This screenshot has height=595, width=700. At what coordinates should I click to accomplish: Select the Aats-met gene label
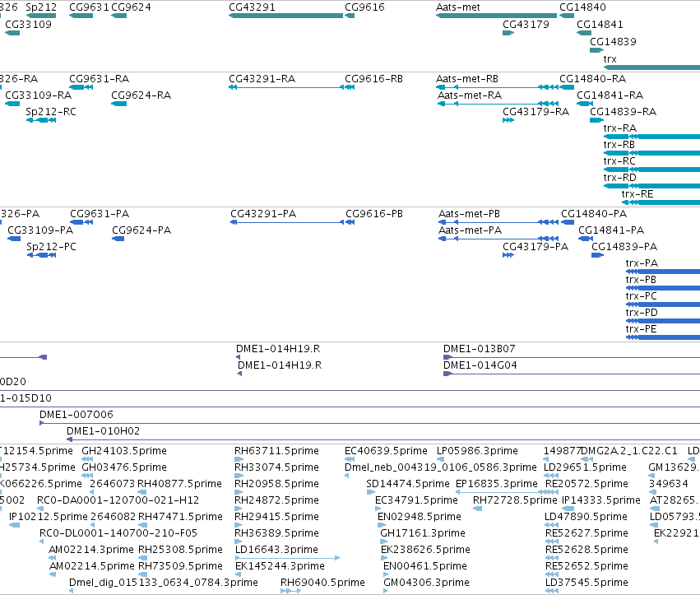(x=457, y=7)
